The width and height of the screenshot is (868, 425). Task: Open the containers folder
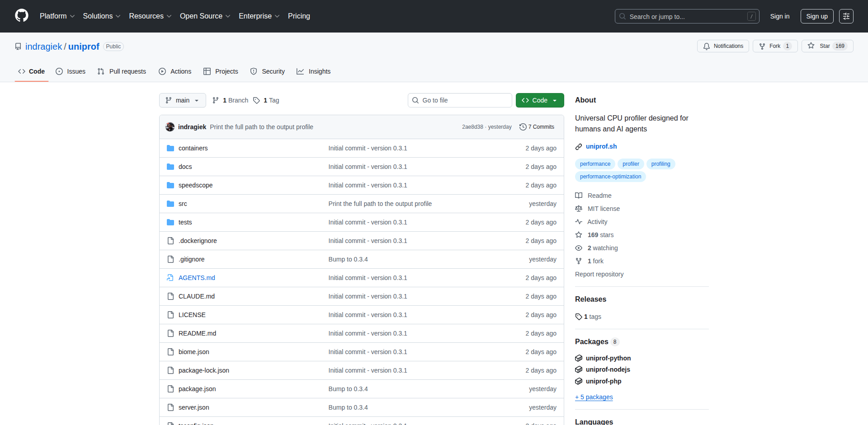click(193, 148)
